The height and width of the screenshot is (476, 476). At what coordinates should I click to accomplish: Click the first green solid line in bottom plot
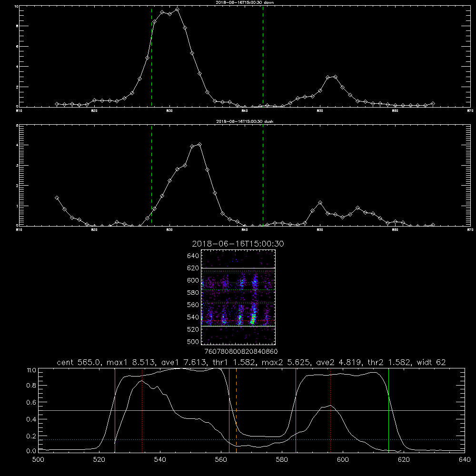(115, 410)
